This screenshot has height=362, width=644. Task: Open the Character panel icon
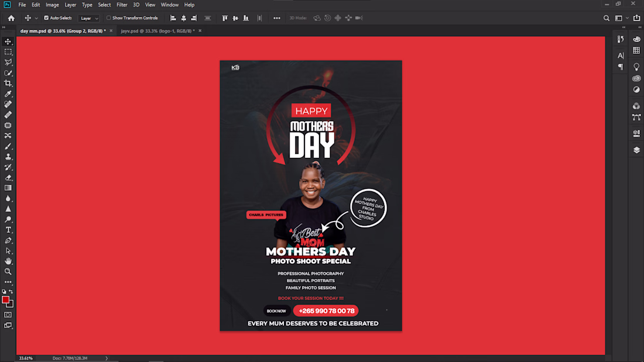(621, 56)
